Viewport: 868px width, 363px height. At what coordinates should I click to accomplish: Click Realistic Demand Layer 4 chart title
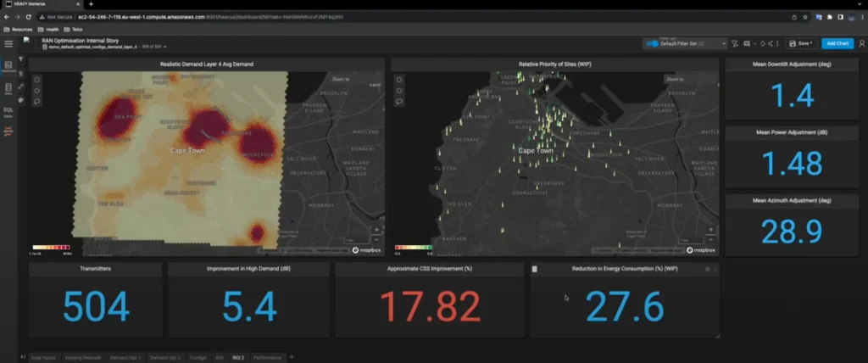tap(207, 64)
